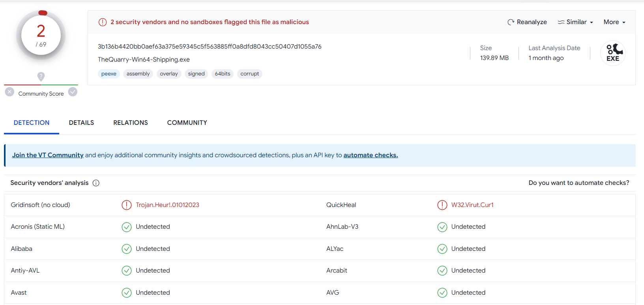The width and height of the screenshot is (644, 305).
Task: Click the red alert icon next to Trojan.Heur!.01012023
Action: tap(126, 205)
